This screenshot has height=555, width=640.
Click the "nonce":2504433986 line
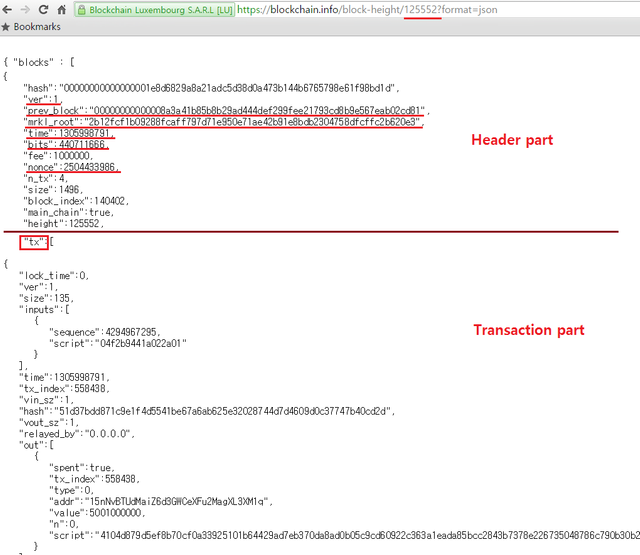point(71,167)
